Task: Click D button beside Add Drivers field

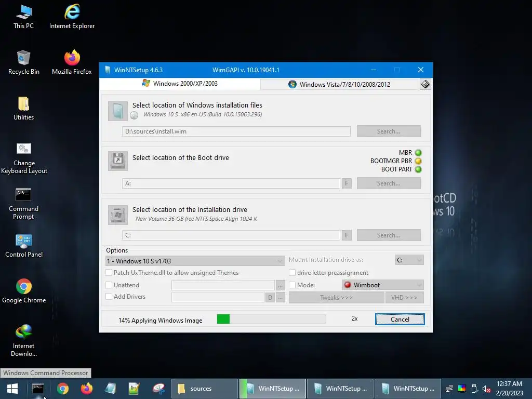Action: point(270,298)
